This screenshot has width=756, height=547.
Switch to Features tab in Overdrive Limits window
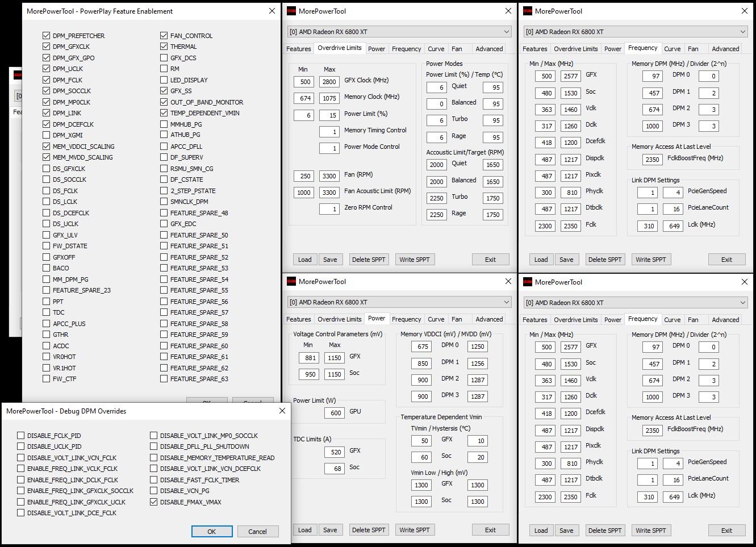click(299, 49)
